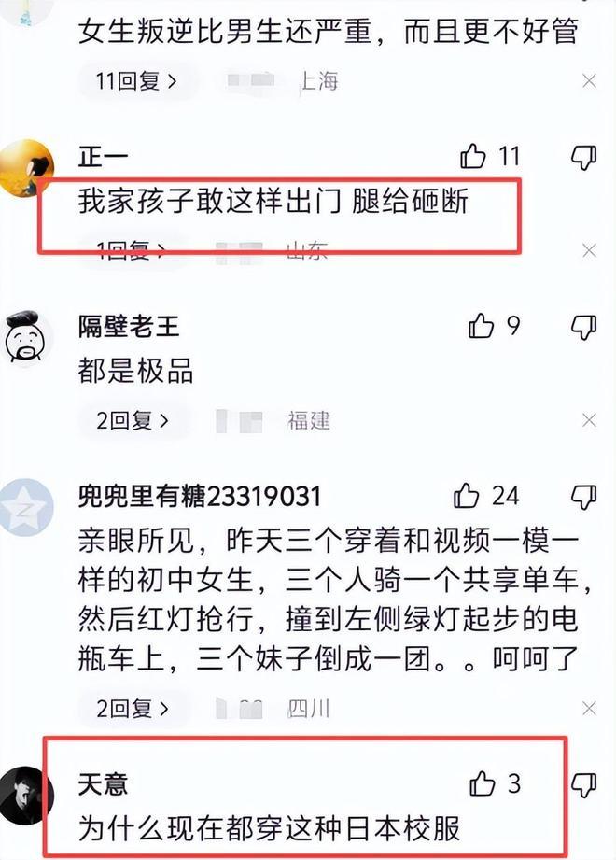
Task: Dislike 隔壁老王's comment
Action: point(583,328)
